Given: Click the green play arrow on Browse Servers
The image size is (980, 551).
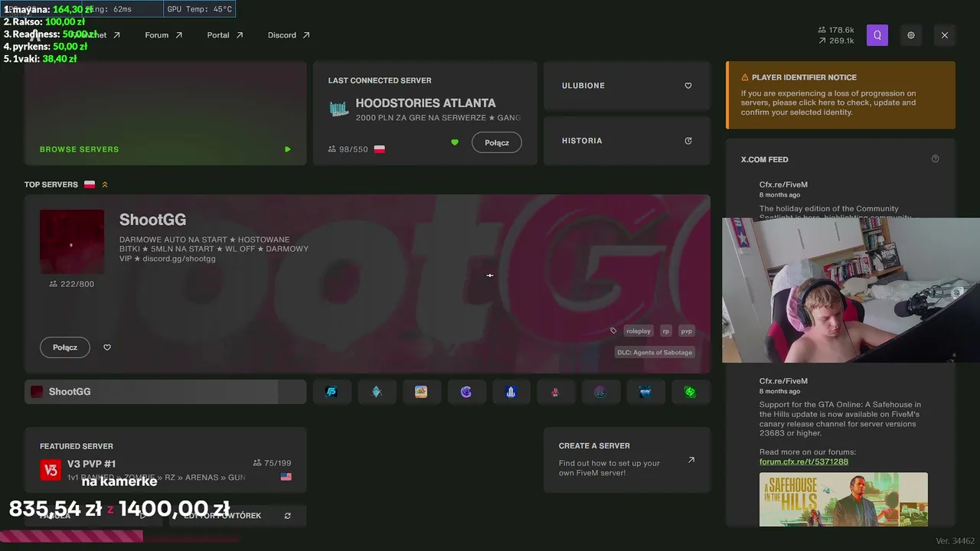Looking at the screenshot, I should (288, 149).
